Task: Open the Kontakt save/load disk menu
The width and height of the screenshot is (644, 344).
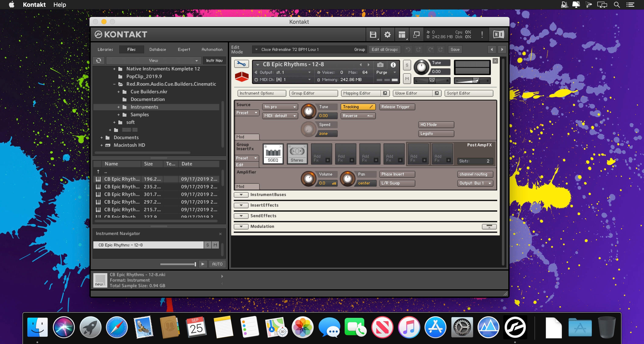Action: [373, 35]
